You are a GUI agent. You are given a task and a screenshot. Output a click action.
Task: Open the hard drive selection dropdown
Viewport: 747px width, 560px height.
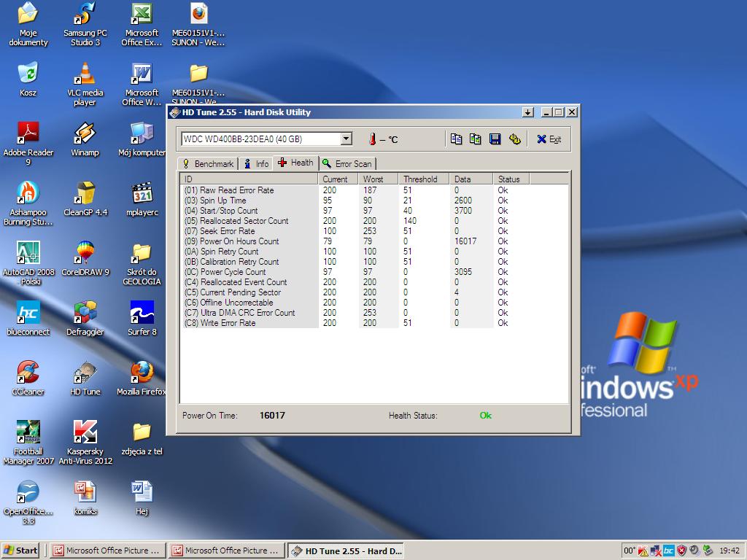click(x=347, y=139)
